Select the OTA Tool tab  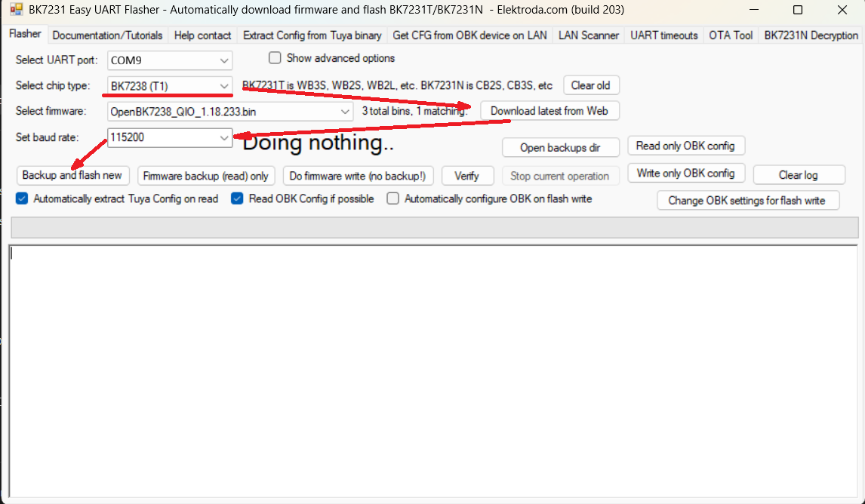731,35
